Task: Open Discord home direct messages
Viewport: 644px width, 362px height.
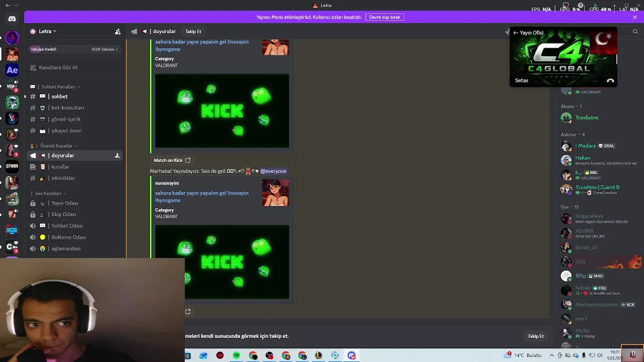Action: click(12, 19)
